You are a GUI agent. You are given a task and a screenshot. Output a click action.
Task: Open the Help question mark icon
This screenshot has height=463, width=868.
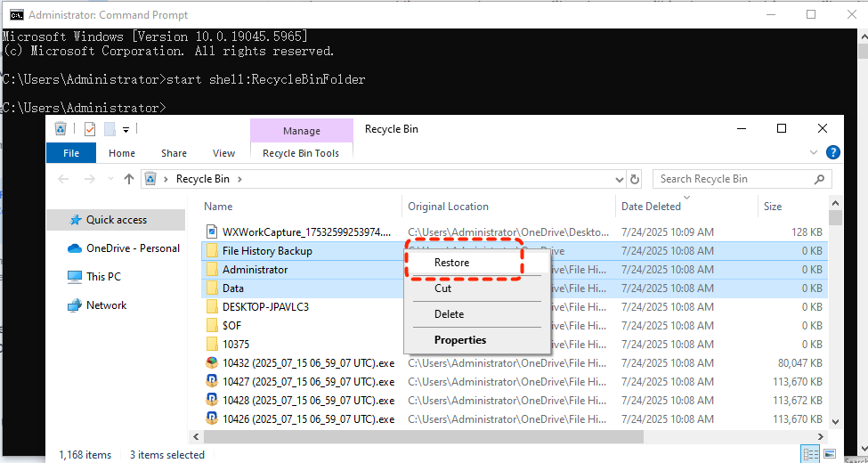tap(833, 152)
